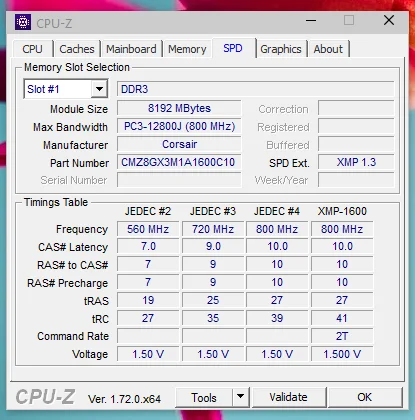Click the XMP-1600 tRC value 41
The image size is (415, 420).
point(342,318)
